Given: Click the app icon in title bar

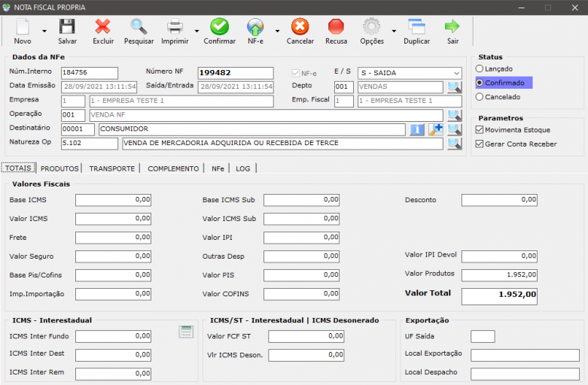Looking at the screenshot, I should [6, 7].
